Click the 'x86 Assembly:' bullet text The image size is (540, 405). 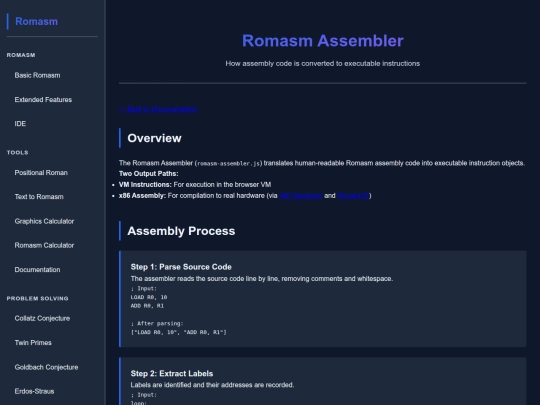pyautogui.click(x=143, y=196)
